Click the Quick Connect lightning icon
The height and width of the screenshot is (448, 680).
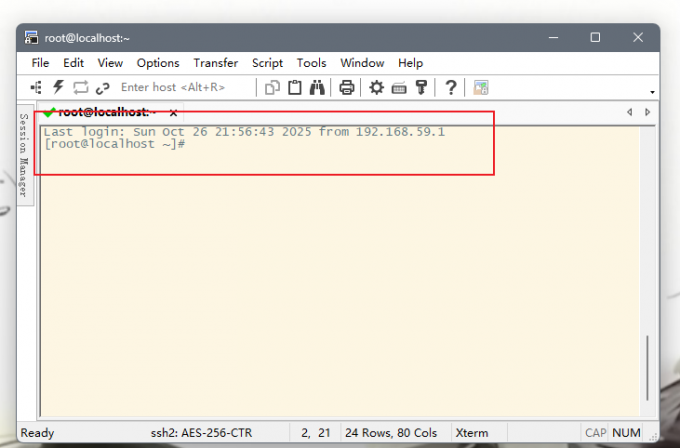coord(58,88)
